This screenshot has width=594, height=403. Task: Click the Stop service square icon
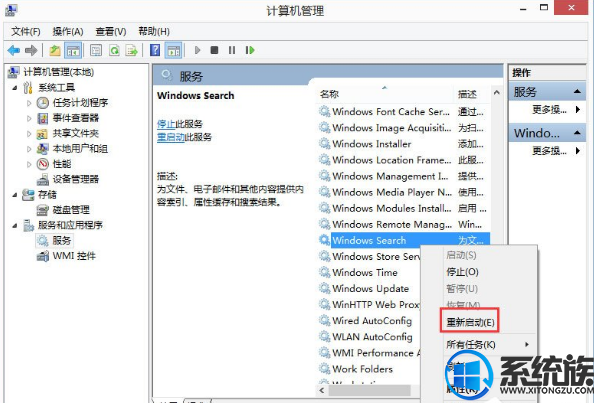point(214,50)
